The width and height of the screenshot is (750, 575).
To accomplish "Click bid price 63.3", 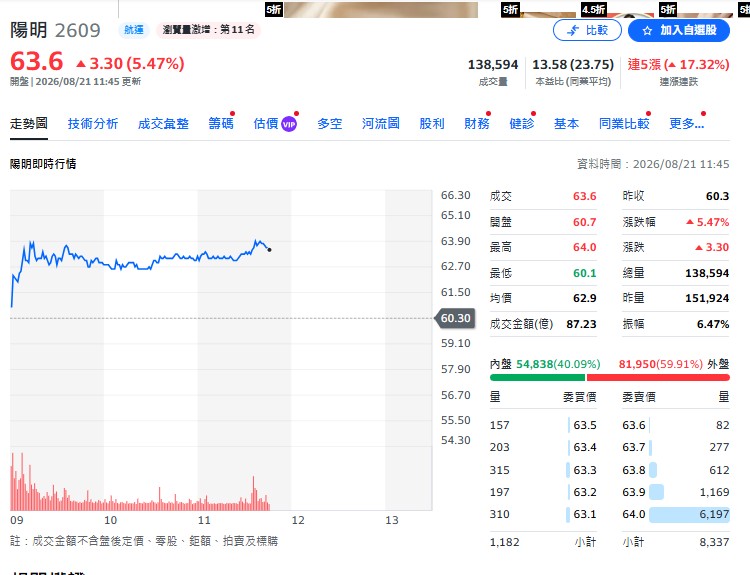I will point(585,470).
